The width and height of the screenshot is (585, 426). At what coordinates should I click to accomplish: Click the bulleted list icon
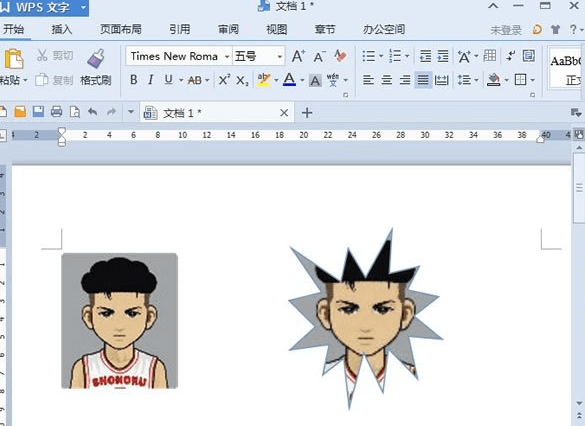369,56
